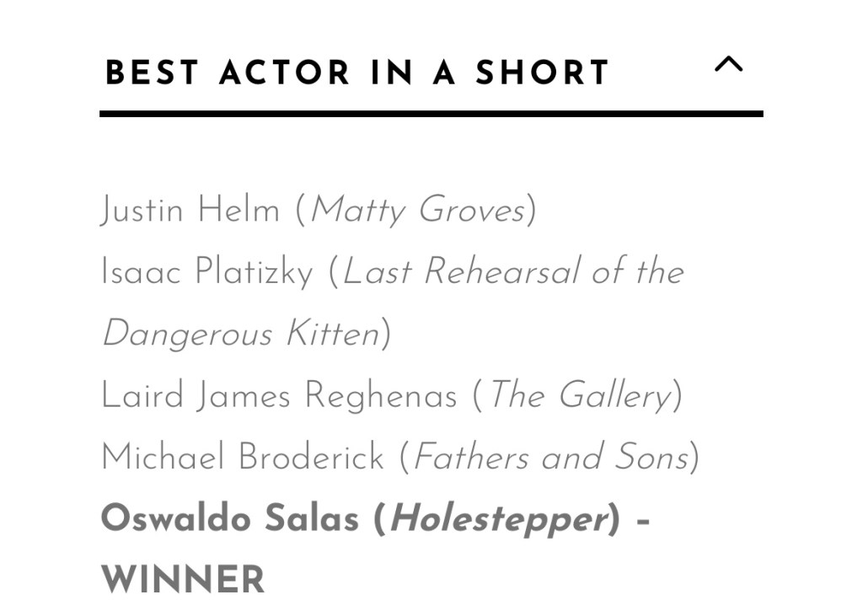
Task: Click the word "SHORT" in the heading
Action: pyautogui.click(x=542, y=73)
